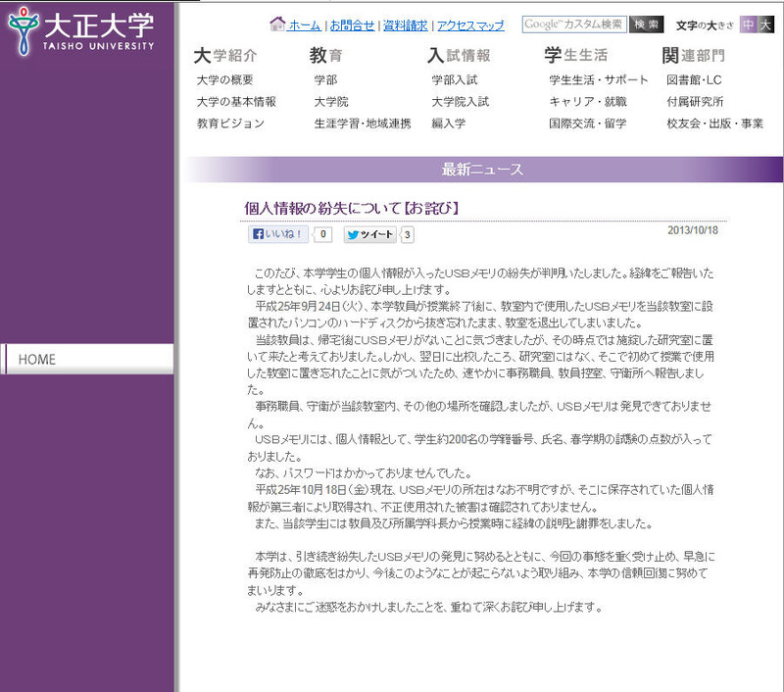Open 学部入試 under 入試情報

click(x=454, y=79)
